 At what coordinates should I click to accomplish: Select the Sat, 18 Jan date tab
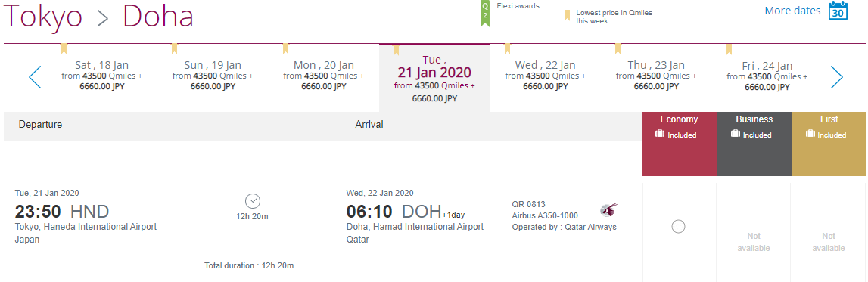[102, 76]
